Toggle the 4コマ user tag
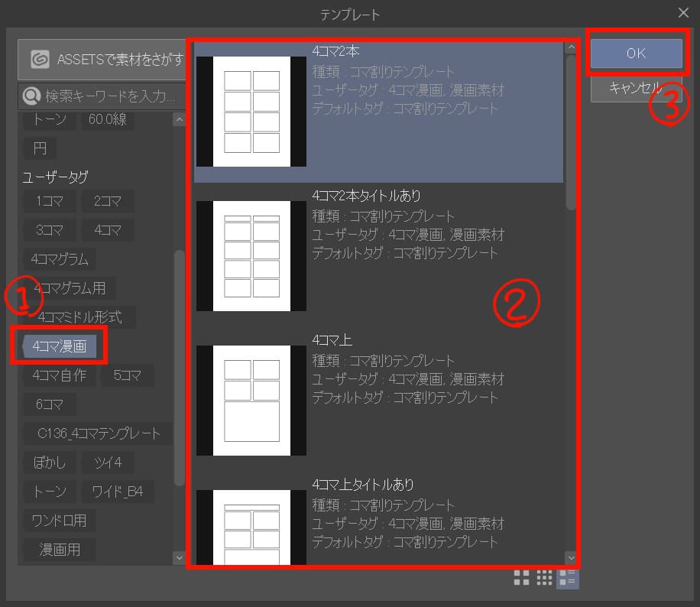The height and width of the screenshot is (607, 700). pyautogui.click(x=108, y=230)
